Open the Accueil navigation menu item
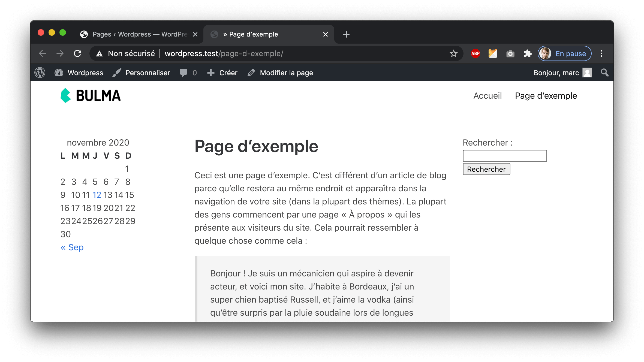644x362 pixels. (487, 96)
